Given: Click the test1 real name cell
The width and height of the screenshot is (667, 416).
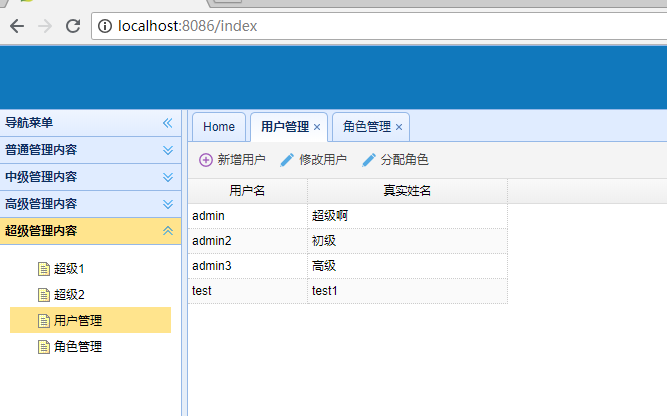Looking at the screenshot, I should [x=408, y=291].
